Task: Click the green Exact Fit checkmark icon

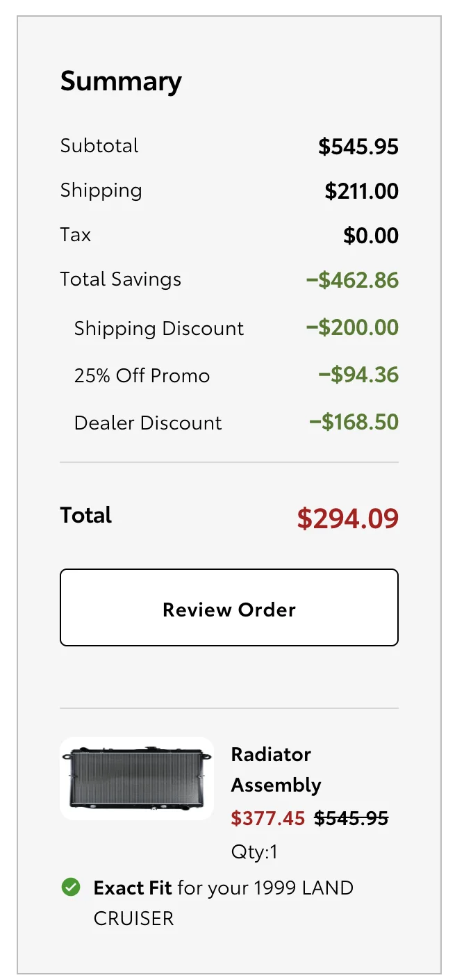Action: (x=71, y=888)
